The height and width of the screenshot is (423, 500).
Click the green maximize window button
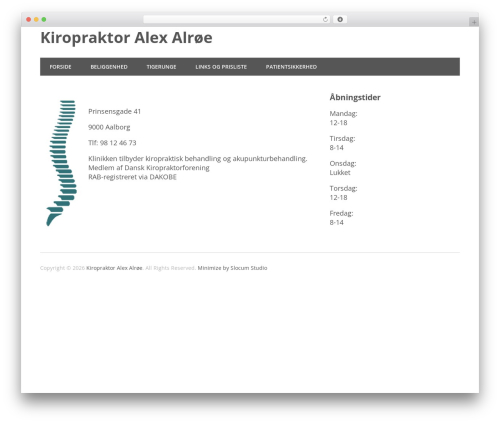click(x=44, y=20)
